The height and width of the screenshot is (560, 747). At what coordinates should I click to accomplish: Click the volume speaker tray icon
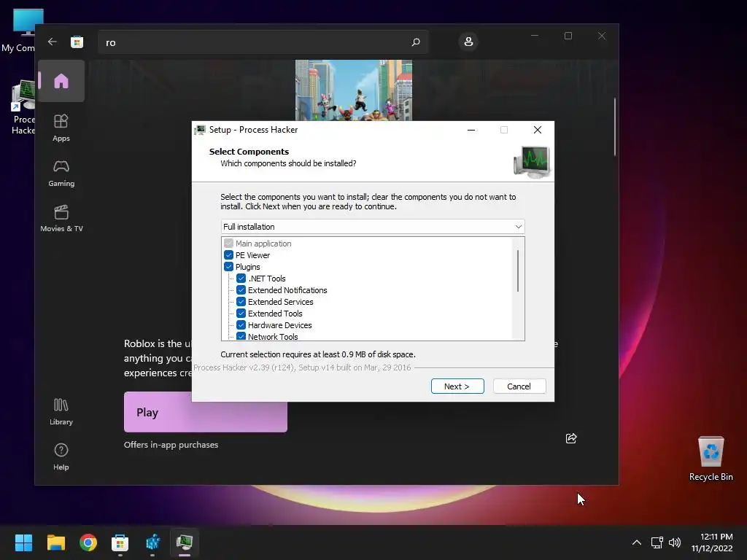(x=675, y=542)
